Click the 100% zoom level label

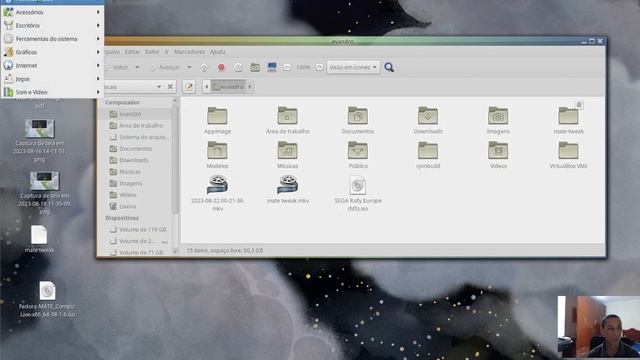click(303, 67)
